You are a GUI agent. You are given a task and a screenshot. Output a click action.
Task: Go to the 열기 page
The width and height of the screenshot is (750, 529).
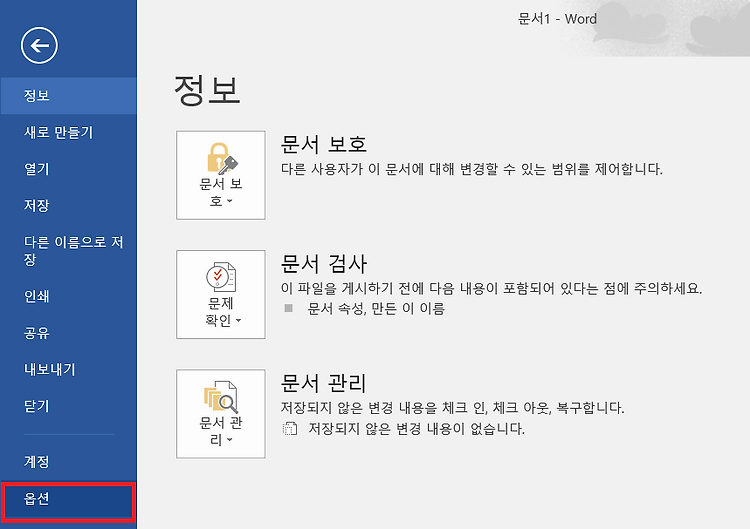[x=68, y=169]
